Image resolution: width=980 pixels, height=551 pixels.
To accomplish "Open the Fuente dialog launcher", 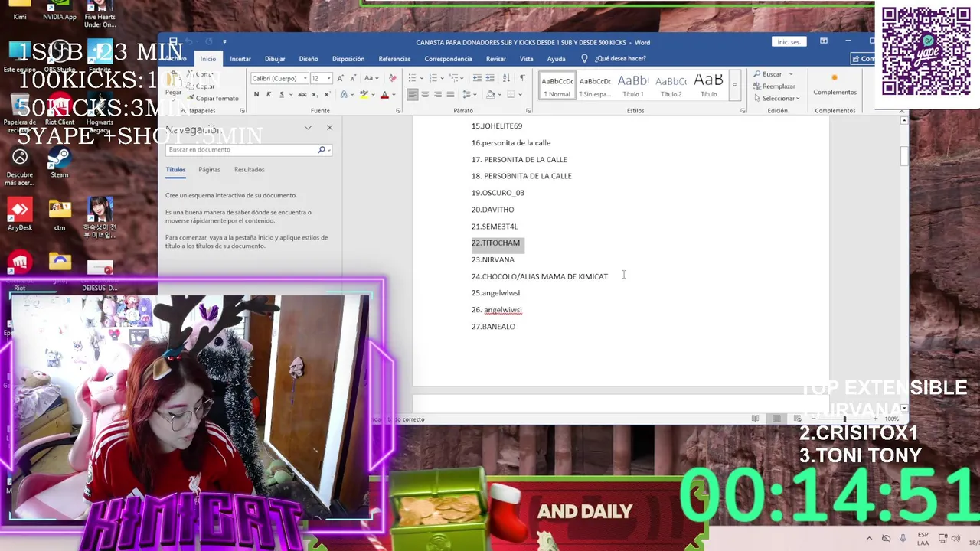I will click(x=398, y=111).
